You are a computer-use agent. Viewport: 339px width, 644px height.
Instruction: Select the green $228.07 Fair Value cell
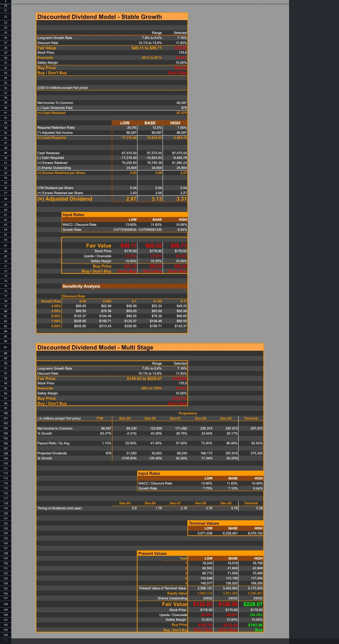pos(253,604)
